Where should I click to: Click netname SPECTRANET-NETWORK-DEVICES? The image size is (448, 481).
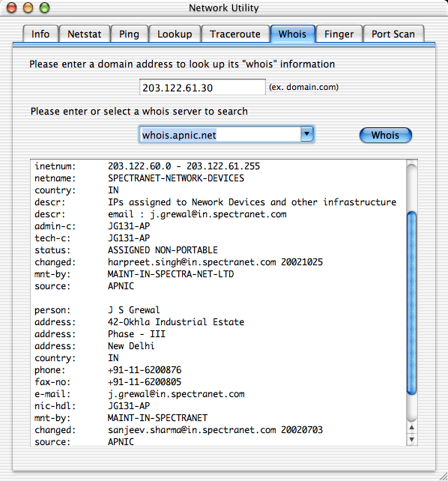(176, 178)
